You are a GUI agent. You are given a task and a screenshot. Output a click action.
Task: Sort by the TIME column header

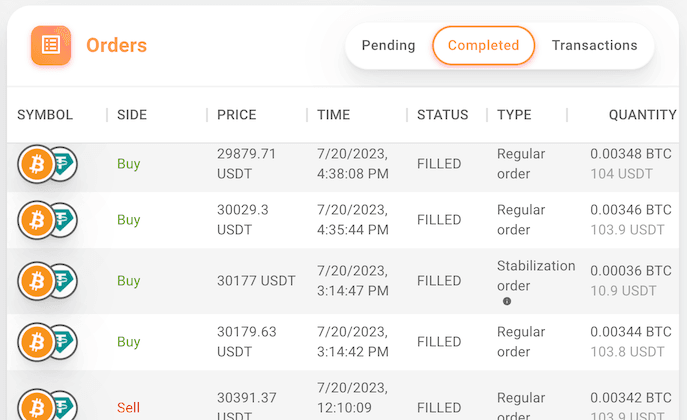333,115
